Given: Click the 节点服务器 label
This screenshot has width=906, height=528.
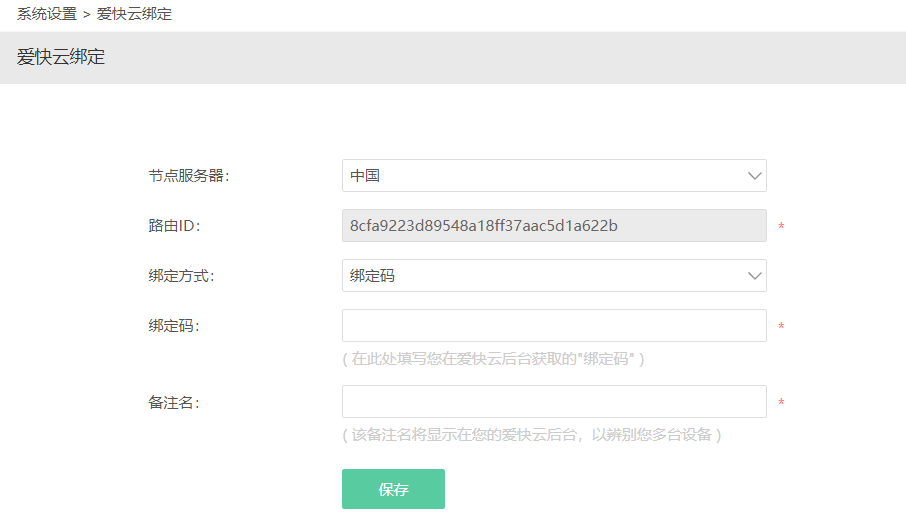Looking at the screenshot, I should [189, 176].
